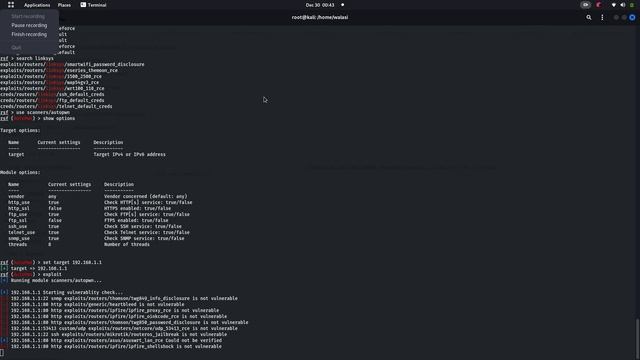Click the heartbleed not vulnerable line
Image resolution: width=640 pixels, height=360 pixels.
pos(92,304)
